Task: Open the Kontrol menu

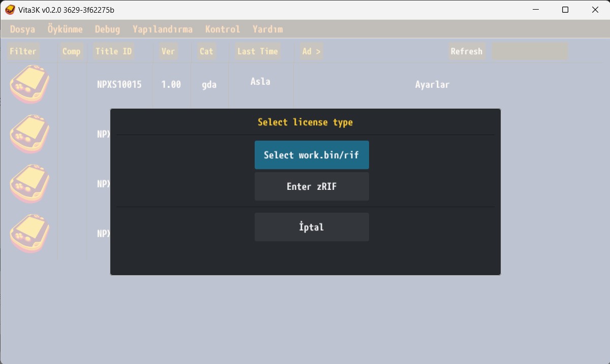Action: 223,29
